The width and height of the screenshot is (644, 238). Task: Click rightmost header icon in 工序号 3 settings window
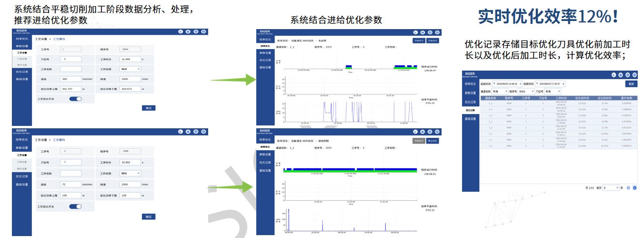pos(203,132)
